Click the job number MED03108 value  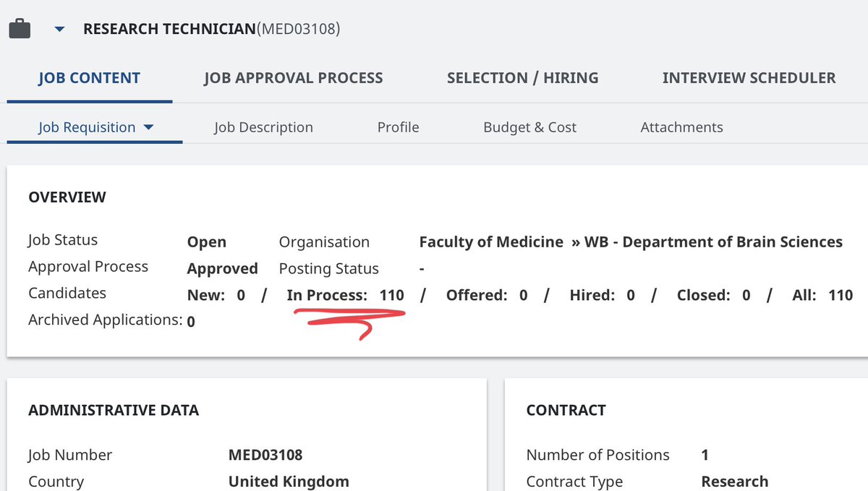click(265, 456)
